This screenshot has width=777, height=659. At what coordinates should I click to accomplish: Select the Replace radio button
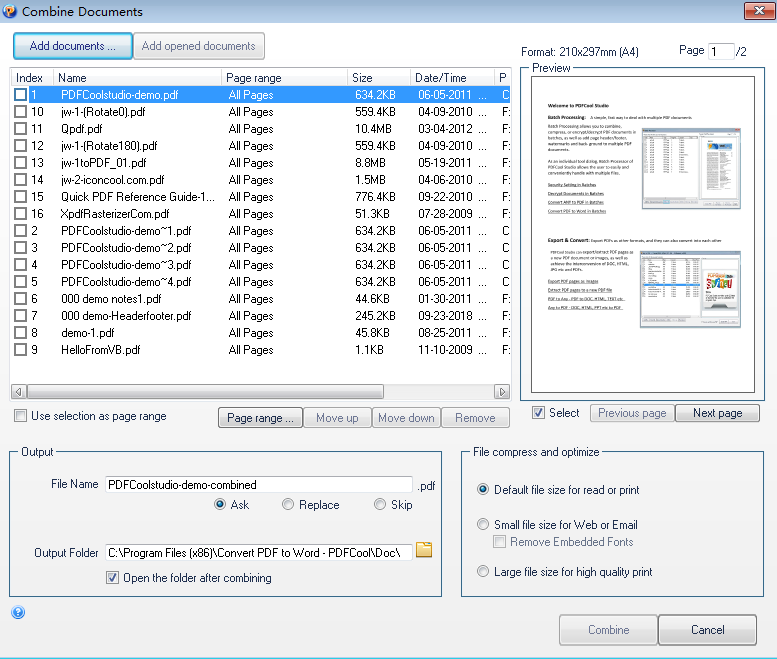[x=287, y=504]
